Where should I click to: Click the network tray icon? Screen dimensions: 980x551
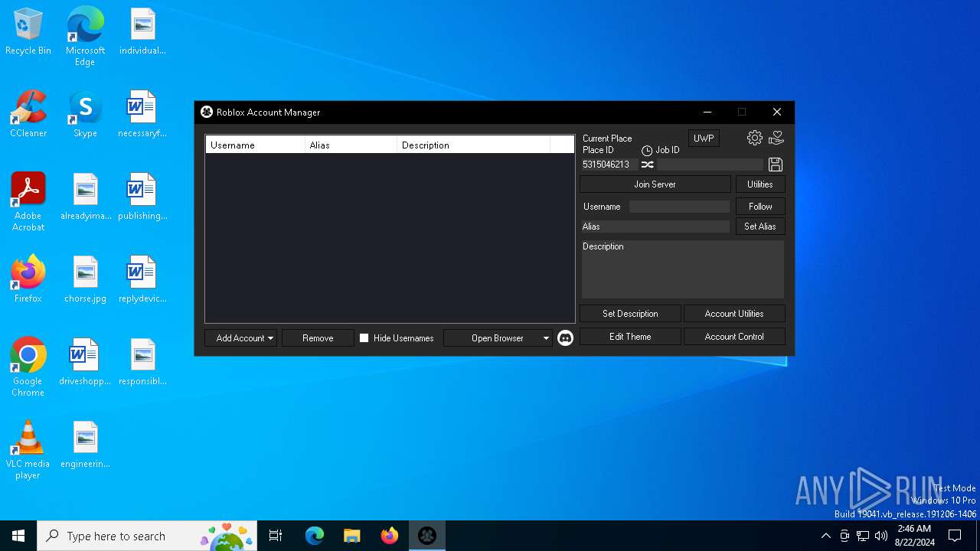point(863,536)
